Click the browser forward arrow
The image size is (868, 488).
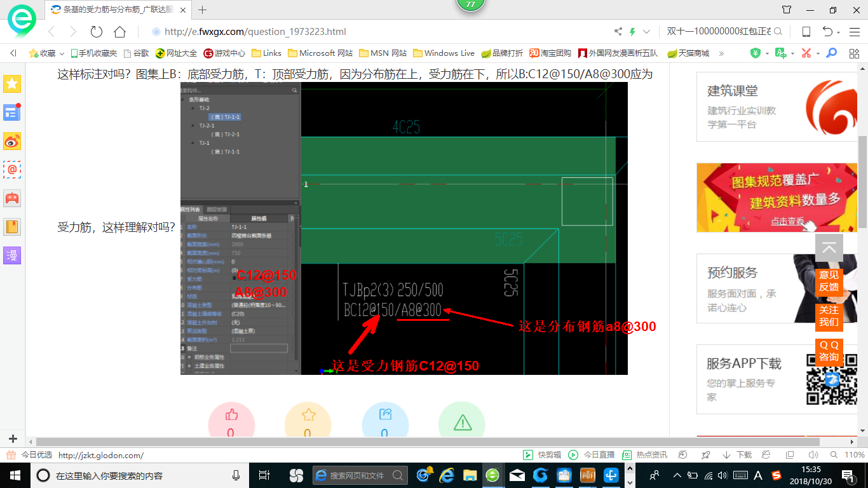[x=73, y=32]
